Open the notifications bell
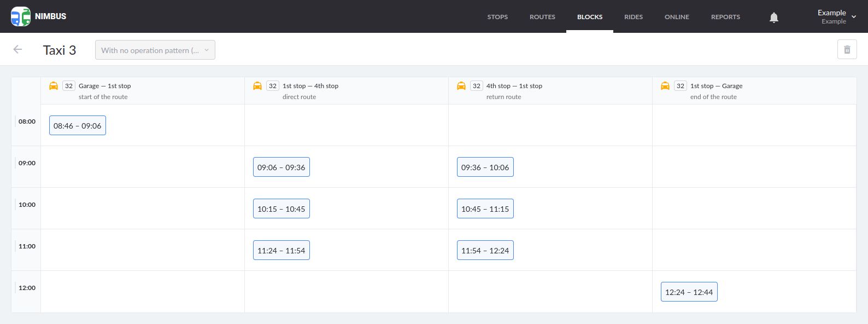This screenshot has height=324, width=868. point(774,18)
